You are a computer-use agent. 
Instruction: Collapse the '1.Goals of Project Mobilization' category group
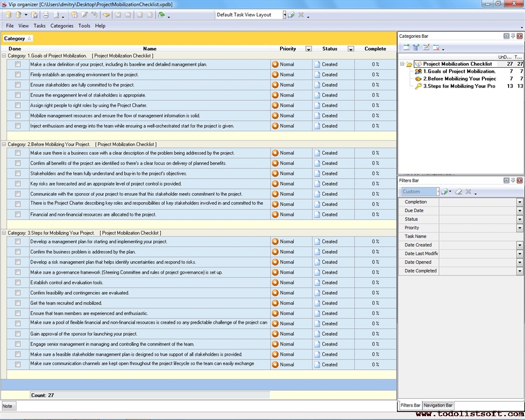point(4,56)
